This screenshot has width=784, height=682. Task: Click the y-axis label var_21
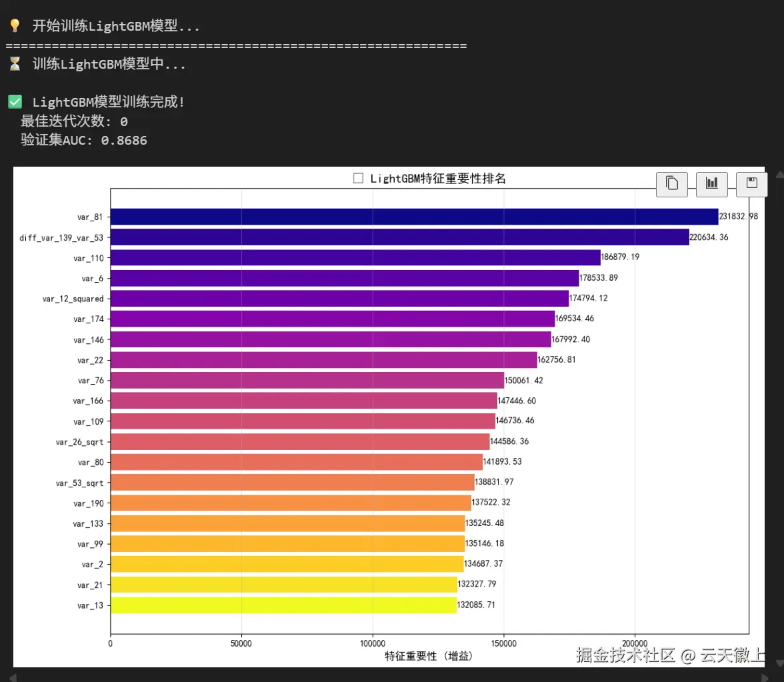tap(90, 585)
